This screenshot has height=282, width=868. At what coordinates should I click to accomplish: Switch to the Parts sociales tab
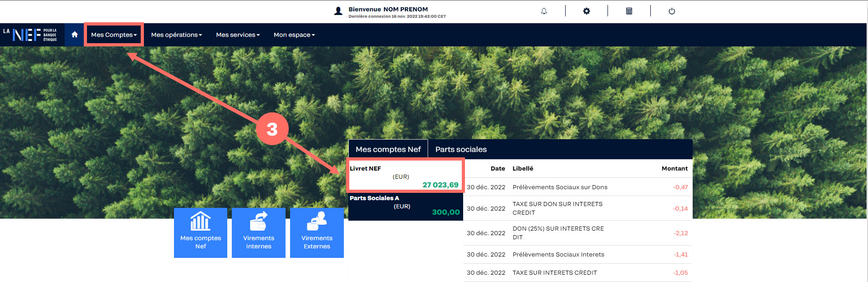[461, 149]
